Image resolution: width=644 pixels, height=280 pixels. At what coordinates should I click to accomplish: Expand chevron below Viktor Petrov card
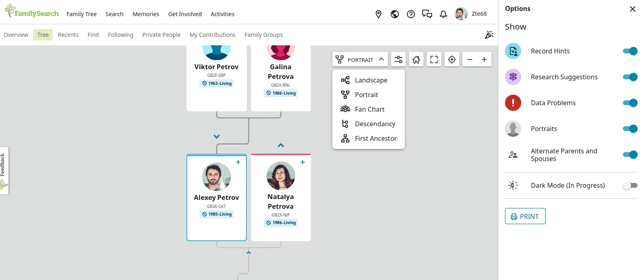click(x=217, y=137)
